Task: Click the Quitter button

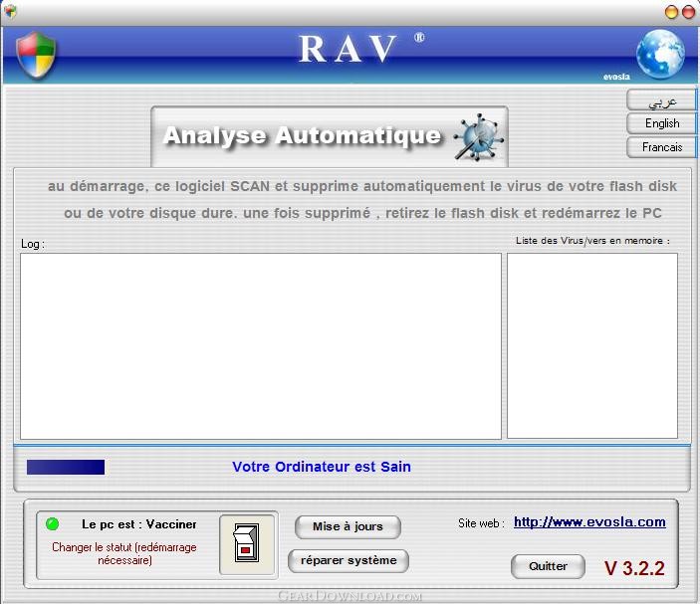Action: click(x=548, y=566)
